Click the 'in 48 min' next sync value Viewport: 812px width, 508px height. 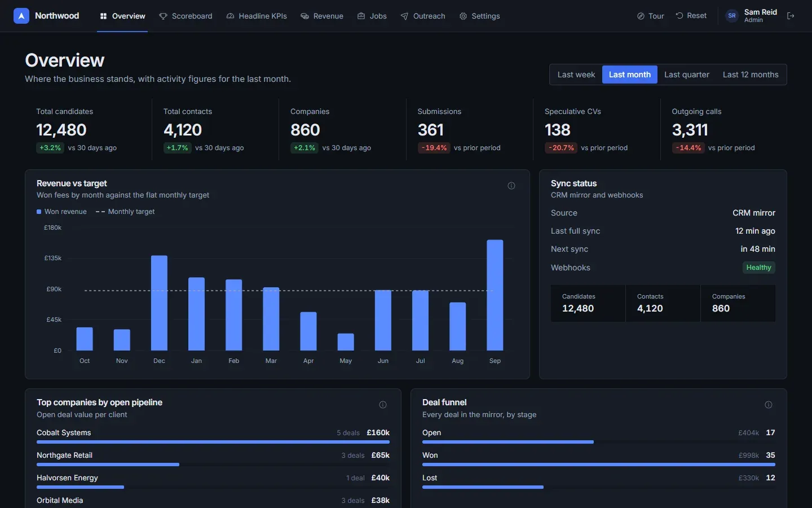point(758,249)
